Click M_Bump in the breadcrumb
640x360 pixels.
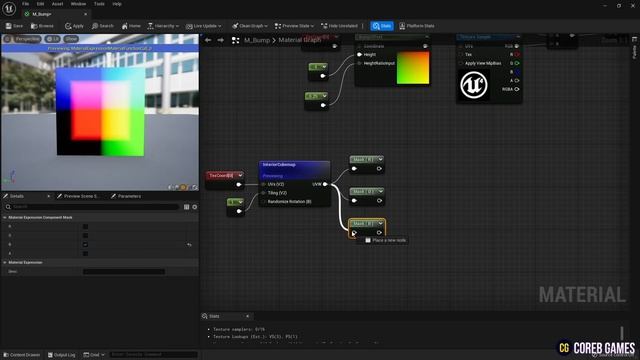(x=257, y=40)
